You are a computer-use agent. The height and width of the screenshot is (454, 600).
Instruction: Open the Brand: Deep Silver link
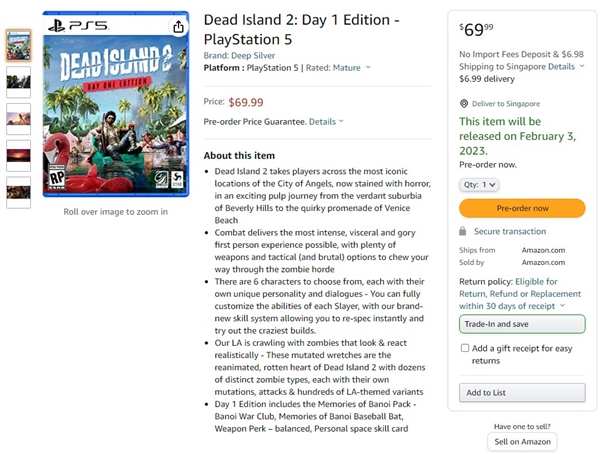(x=239, y=56)
